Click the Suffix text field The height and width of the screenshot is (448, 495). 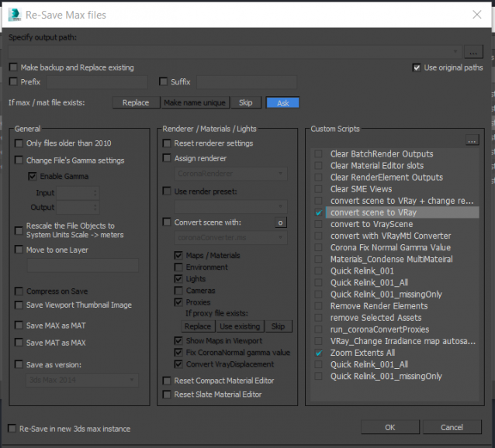(247, 82)
